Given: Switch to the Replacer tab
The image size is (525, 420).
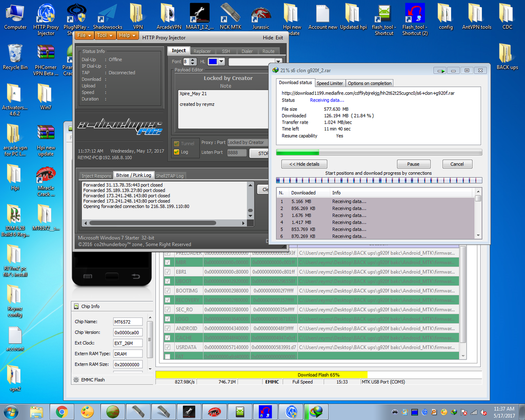Looking at the screenshot, I should [202, 51].
